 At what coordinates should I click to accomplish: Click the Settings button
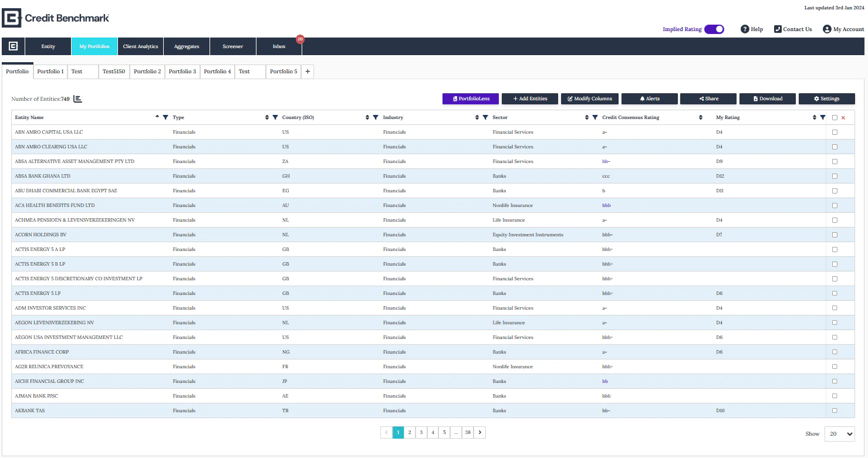tap(827, 99)
